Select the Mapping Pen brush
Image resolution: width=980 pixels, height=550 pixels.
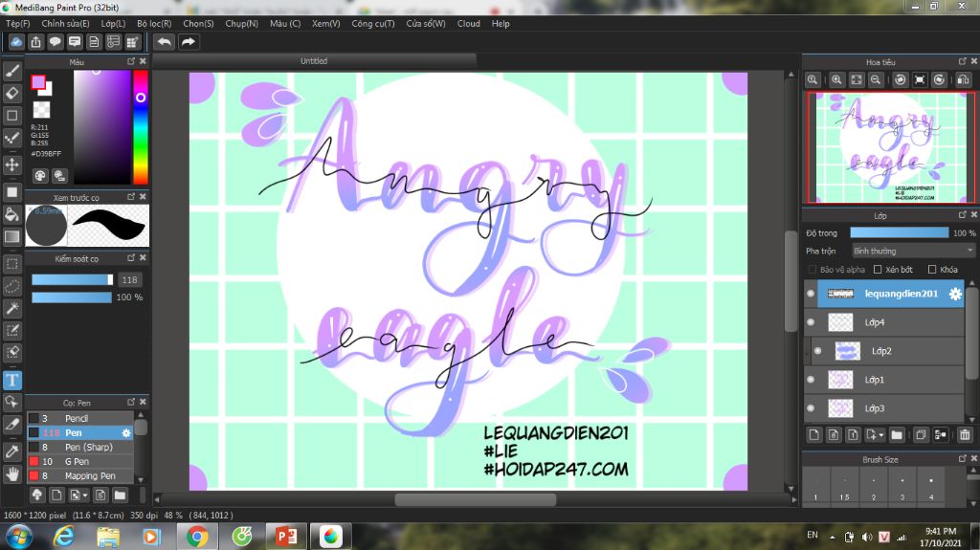pyautogui.click(x=80, y=475)
